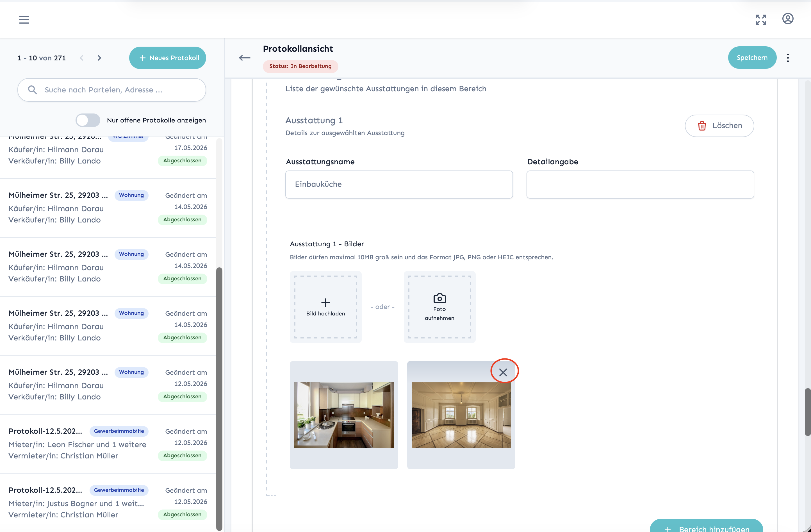Click the Status: In Bearbeitung badge
Viewport: 811px width, 532px height.
[x=300, y=66]
